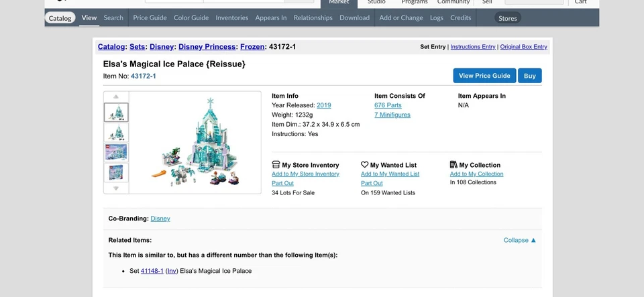Click My Store Inventory store icon
The width and height of the screenshot is (644, 297).
276,164
